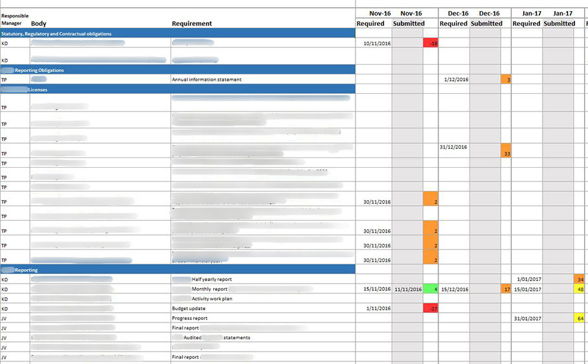Click the Submitted header under Jan-17
The width and height of the screenshot is (588, 364).
(x=559, y=23)
